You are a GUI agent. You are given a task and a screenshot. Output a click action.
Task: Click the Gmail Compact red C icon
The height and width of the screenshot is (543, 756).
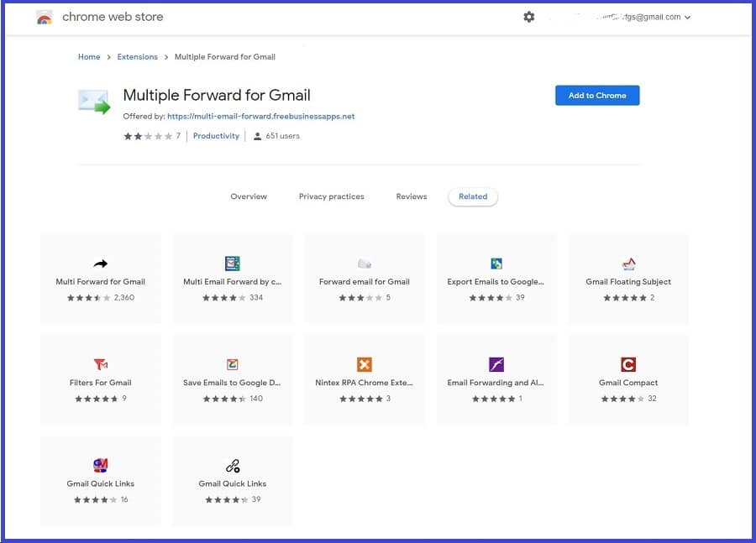628,364
